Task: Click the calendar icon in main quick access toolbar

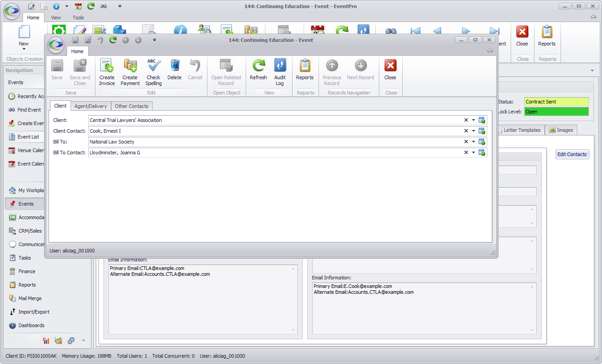Action: point(78,6)
